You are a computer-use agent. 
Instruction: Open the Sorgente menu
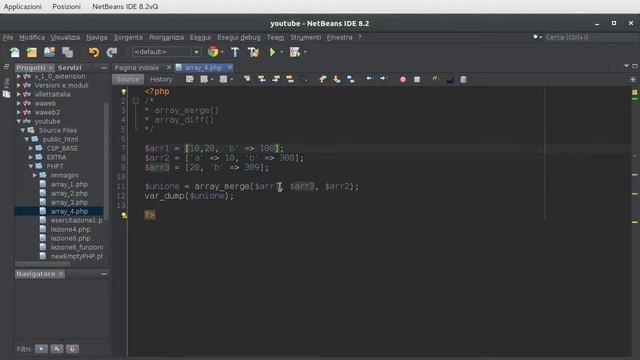[128, 37]
